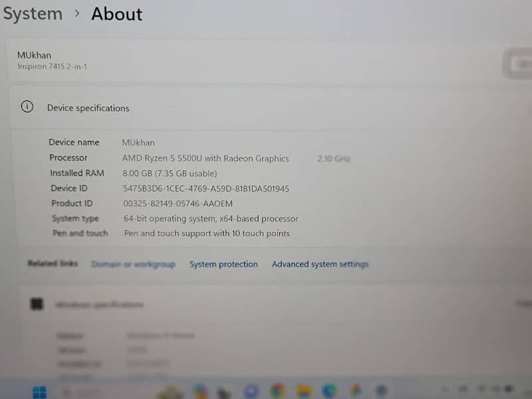The height and width of the screenshot is (399, 532).
Task: Select the MUkhan value next to Device name
Action: pyautogui.click(x=138, y=142)
